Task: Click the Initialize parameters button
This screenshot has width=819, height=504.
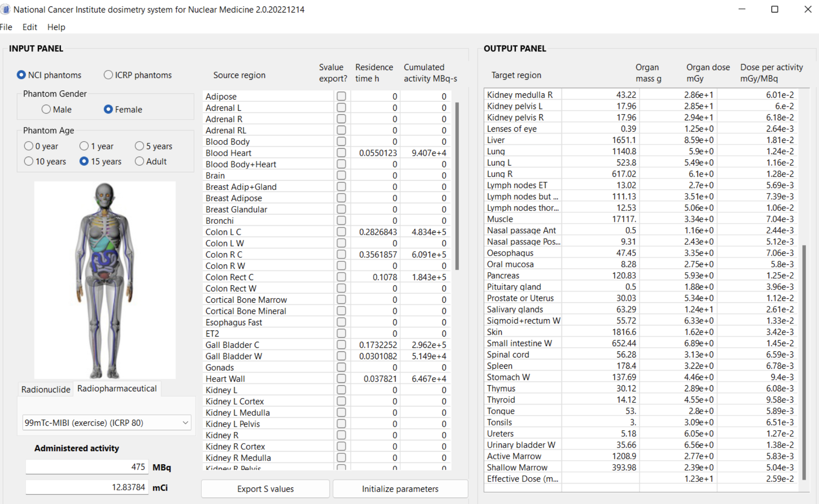Action: click(x=400, y=489)
